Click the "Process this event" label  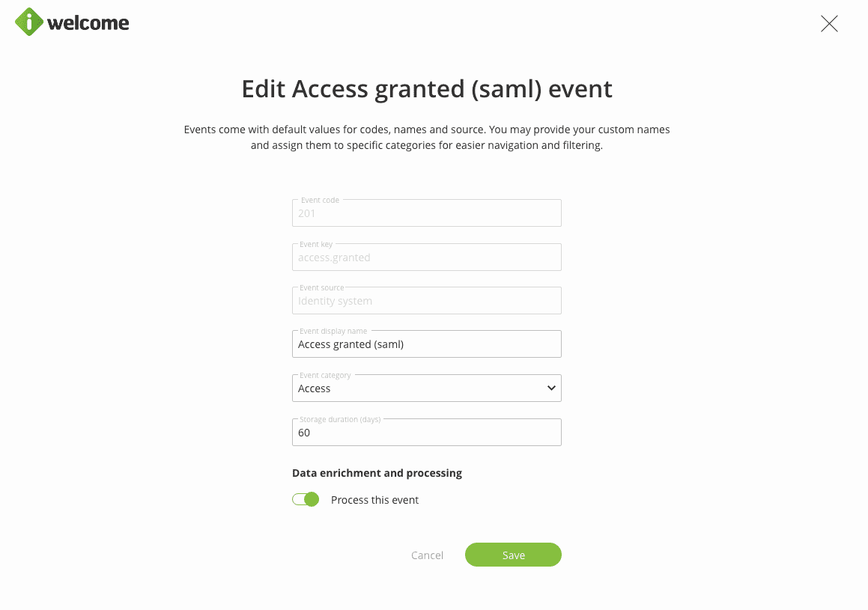point(374,500)
